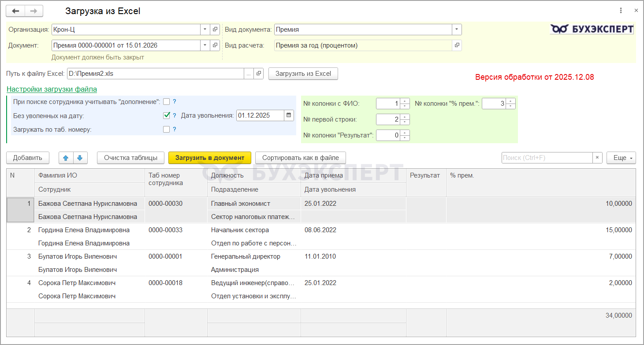Open the Вид расчета linked record icon

tap(457, 45)
